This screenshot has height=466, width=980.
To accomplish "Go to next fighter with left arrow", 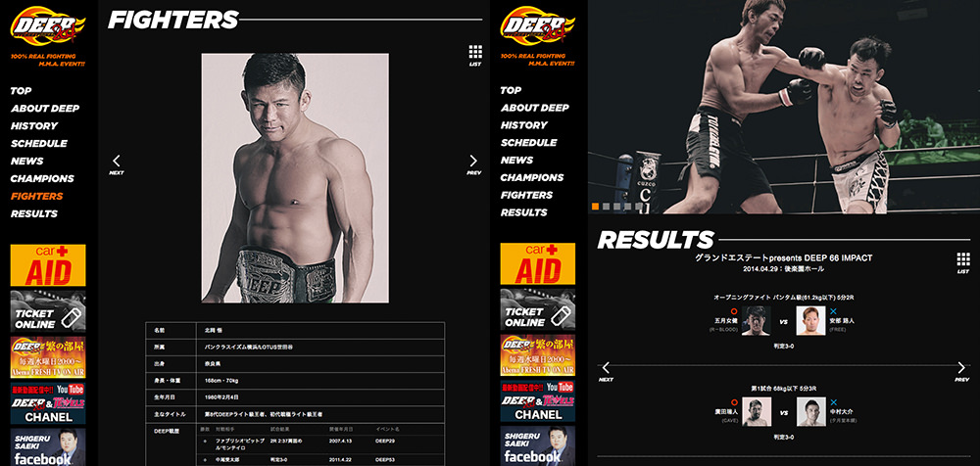I will 117,164.
